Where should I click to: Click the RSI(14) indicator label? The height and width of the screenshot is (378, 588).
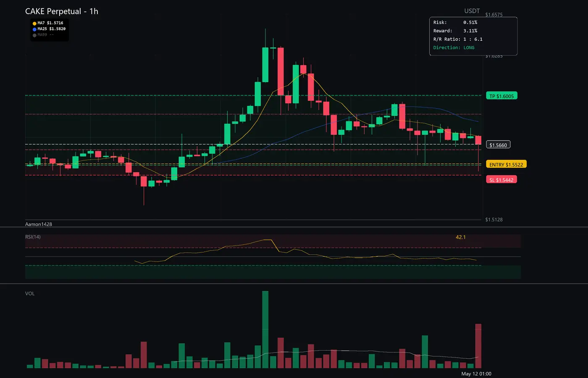point(33,237)
